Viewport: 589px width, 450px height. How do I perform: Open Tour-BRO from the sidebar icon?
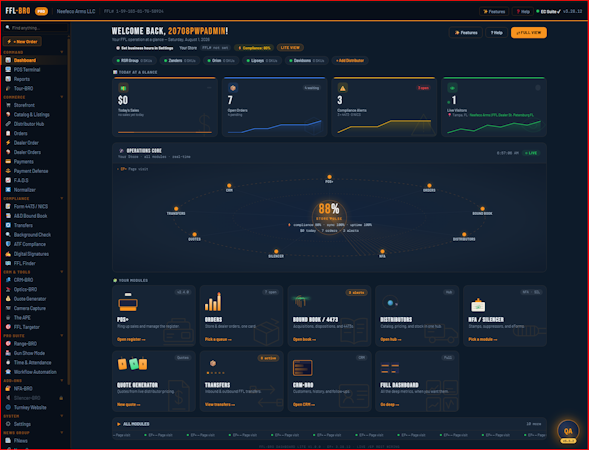(8, 88)
